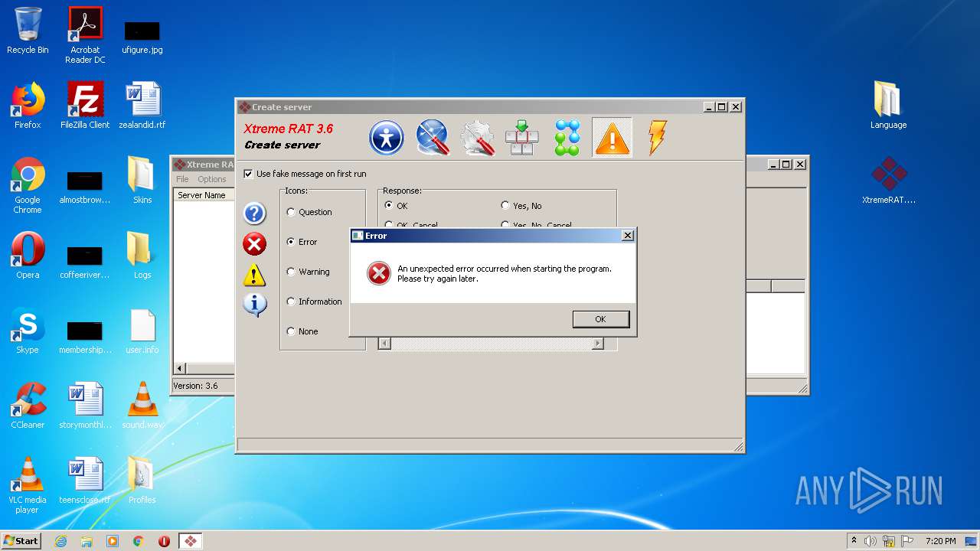Open the gear with screwdriver install settings
980x551 pixels.
coord(477,139)
